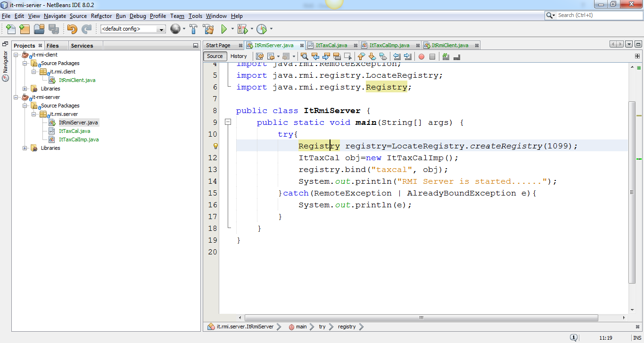Image resolution: width=644 pixels, height=343 pixels.
Task: Click the Next Bookmark icon
Action: point(372,57)
